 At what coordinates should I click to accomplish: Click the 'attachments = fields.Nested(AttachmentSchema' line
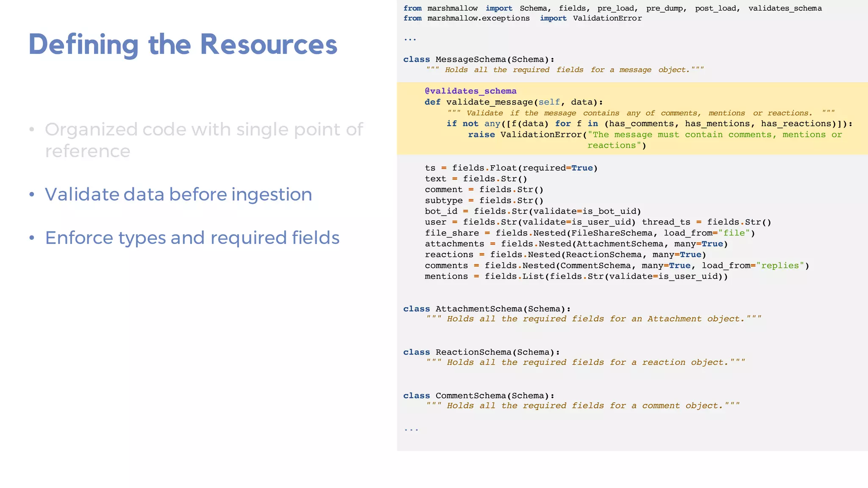tap(576, 244)
